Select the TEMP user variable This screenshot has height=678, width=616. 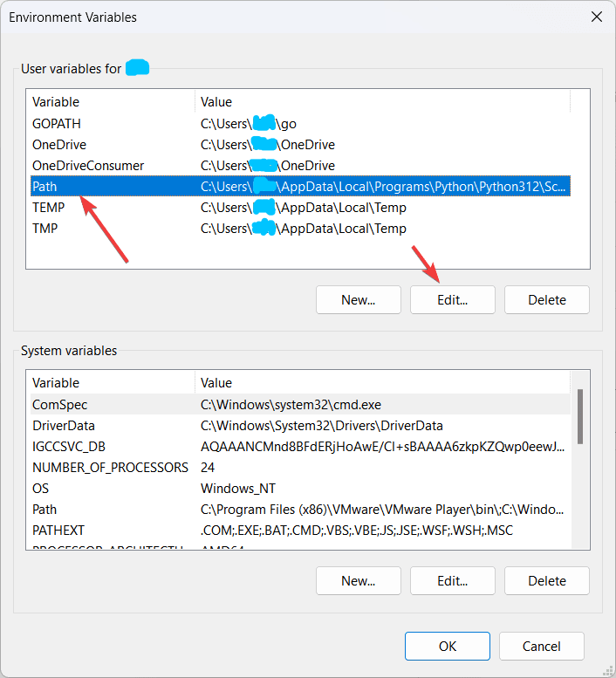coord(300,208)
